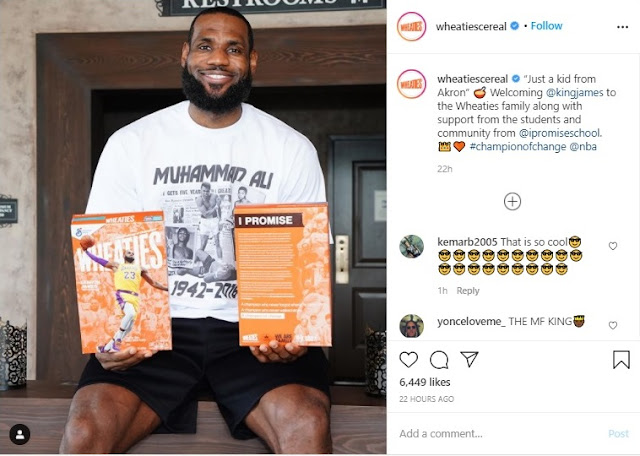Open the @kingjames mention
The width and height of the screenshot is (640, 456).
click(x=574, y=92)
